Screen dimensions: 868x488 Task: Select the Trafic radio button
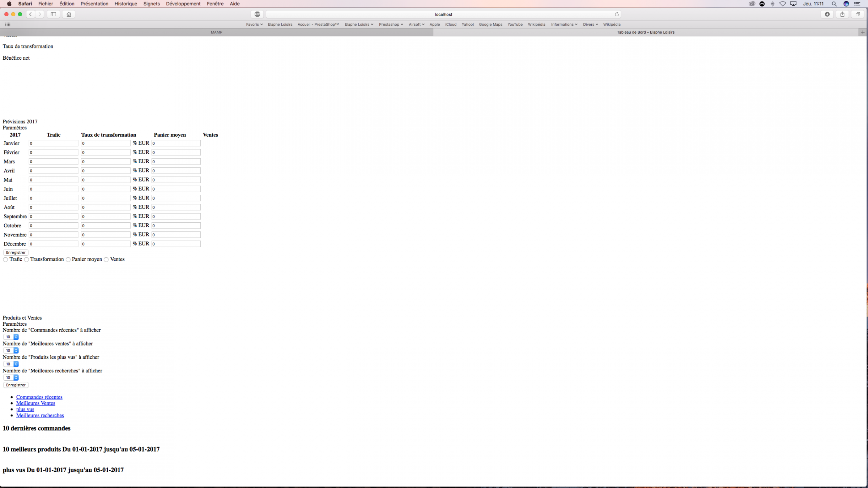click(x=5, y=260)
